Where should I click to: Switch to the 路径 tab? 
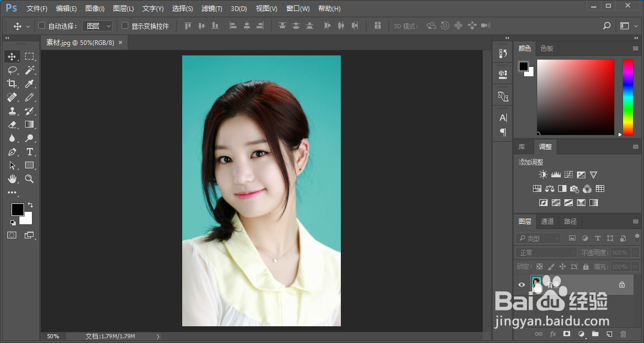point(570,221)
